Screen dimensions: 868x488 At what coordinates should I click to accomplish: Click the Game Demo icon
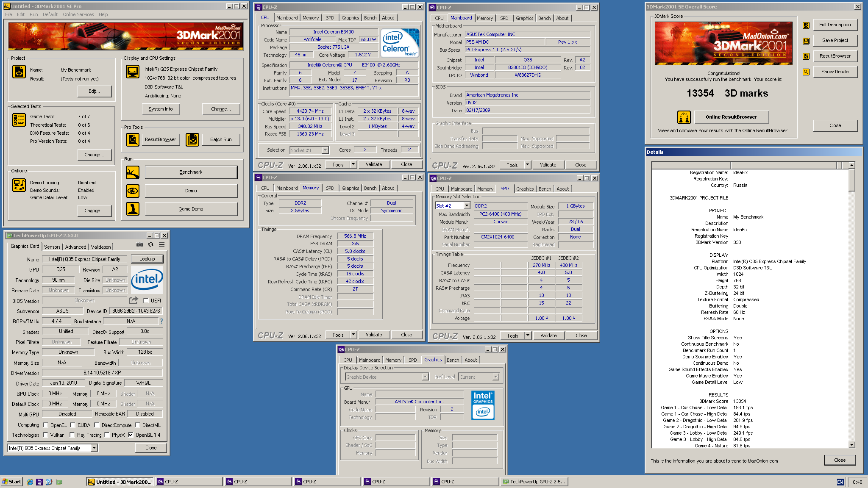[133, 209]
